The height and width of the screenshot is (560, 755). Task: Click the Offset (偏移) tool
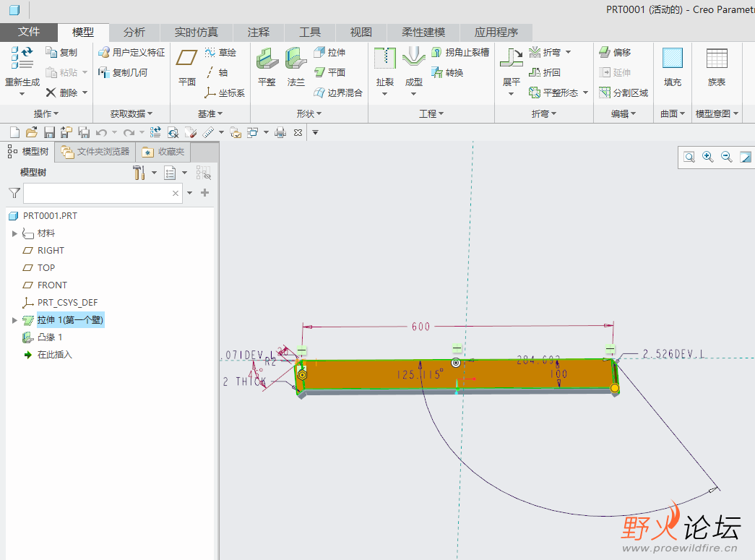coord(615,52)
